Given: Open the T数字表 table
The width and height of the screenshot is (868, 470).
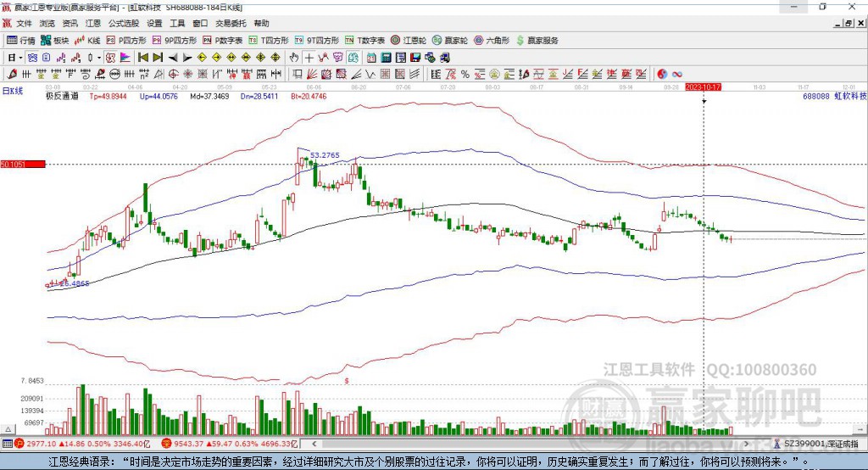Looking at the screenshot, I should [x=364, y=41].
